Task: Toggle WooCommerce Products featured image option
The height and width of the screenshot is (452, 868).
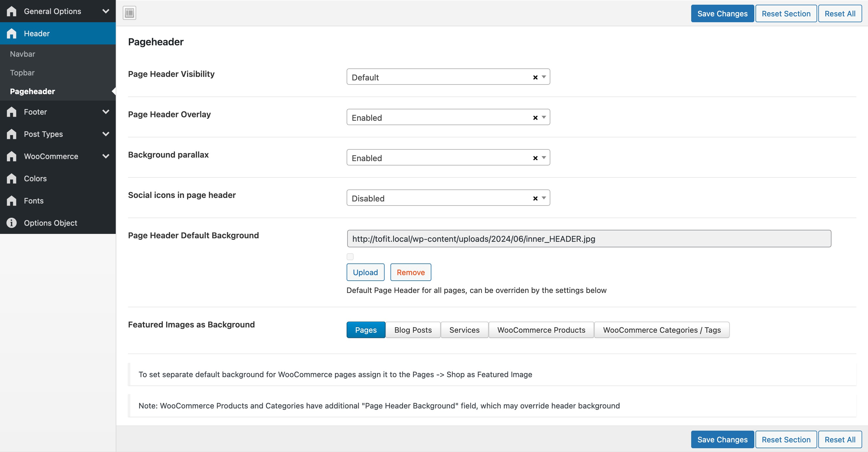Action: pyautogui.click(x=541, y=330)
